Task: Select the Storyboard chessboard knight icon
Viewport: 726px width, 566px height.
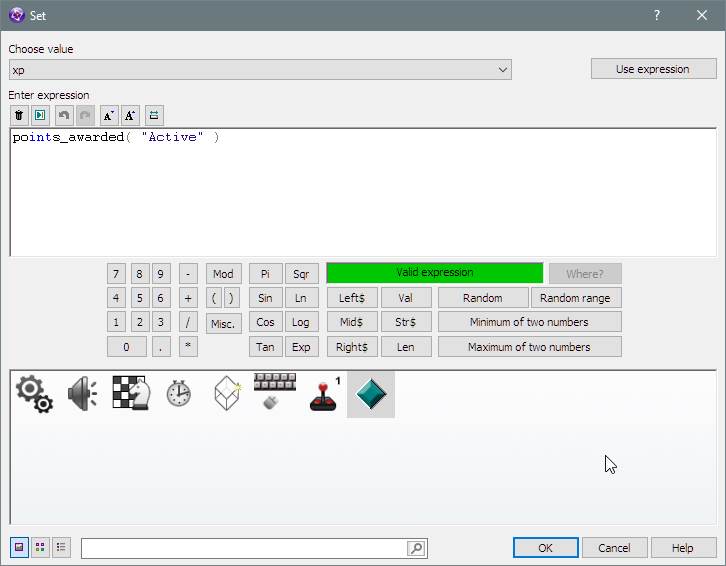Action: click(131, 393)
